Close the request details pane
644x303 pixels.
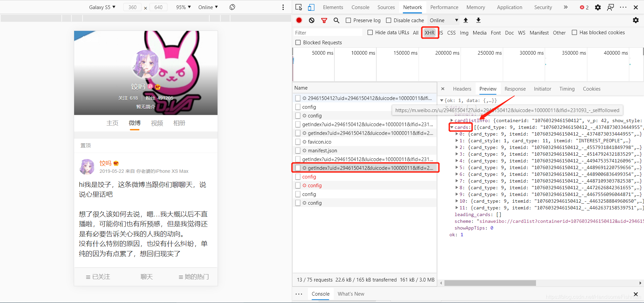pyautogui.click(x=443, y=89)
